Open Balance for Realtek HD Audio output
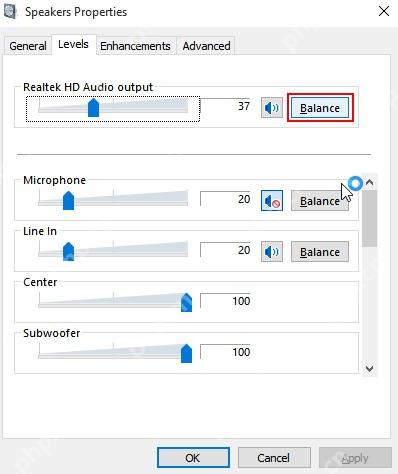 click(x=320, y=108)
